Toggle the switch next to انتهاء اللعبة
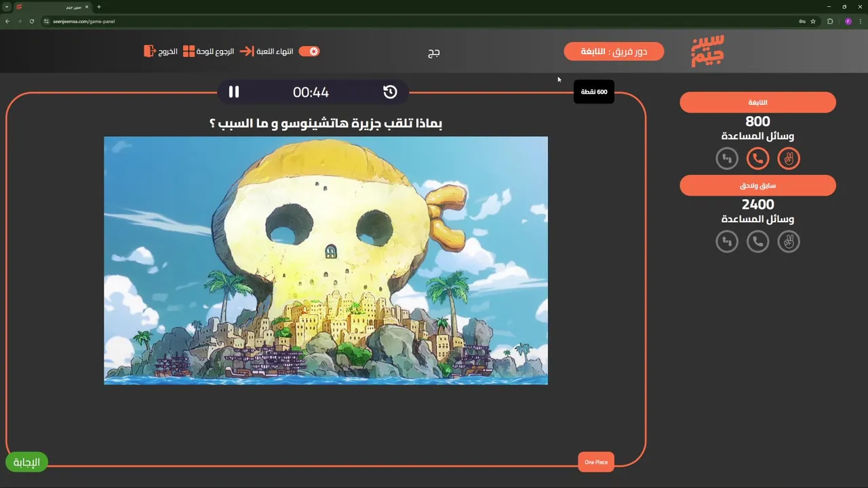The image size is (868, 488). (x=309, y=52)
